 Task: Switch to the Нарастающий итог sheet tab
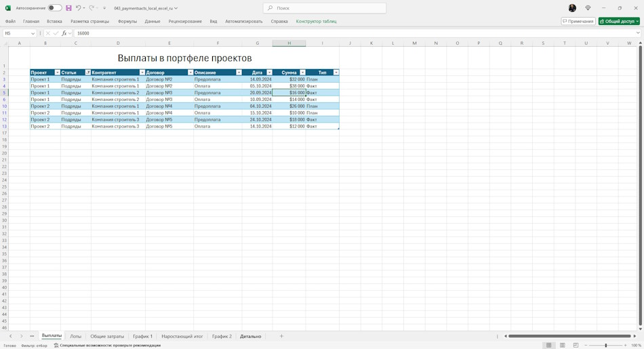point(182,336)
